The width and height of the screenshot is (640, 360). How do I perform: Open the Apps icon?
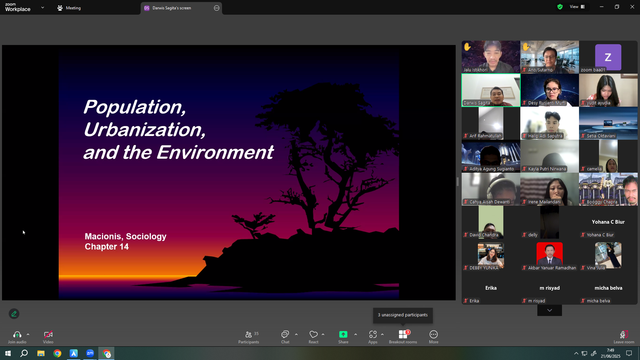click(373, 334)
